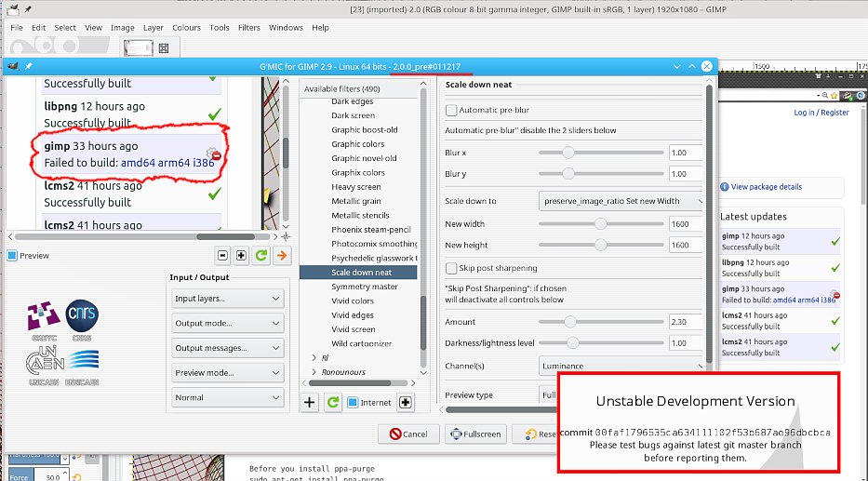Click the New width slider
868x481 pixels.
(x=601, y=224)
